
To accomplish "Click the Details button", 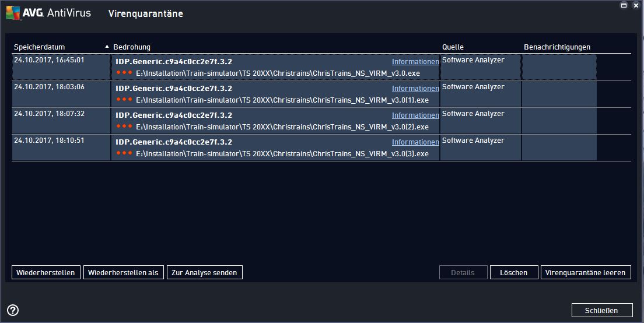I will [463, 272].
